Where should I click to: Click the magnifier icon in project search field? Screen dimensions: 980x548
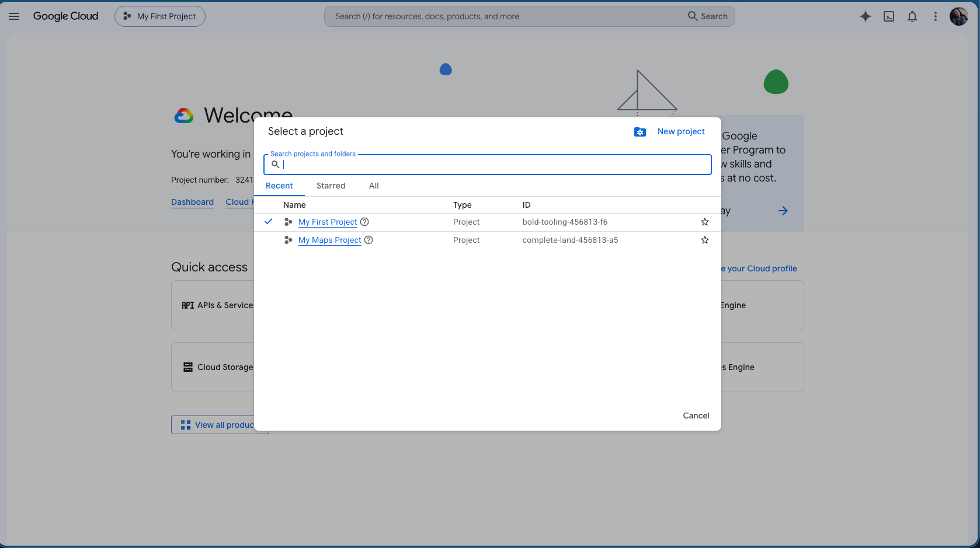click(x=276, y=165)
